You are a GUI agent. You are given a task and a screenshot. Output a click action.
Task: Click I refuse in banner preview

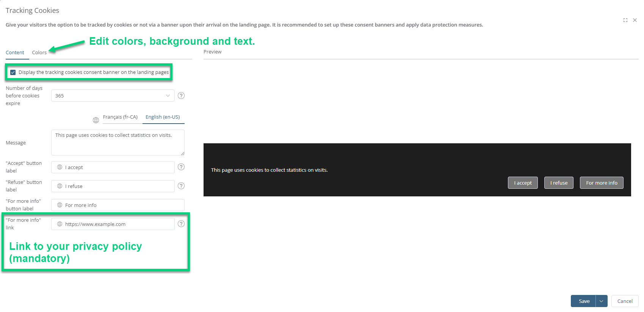click(x=559, y=183)
